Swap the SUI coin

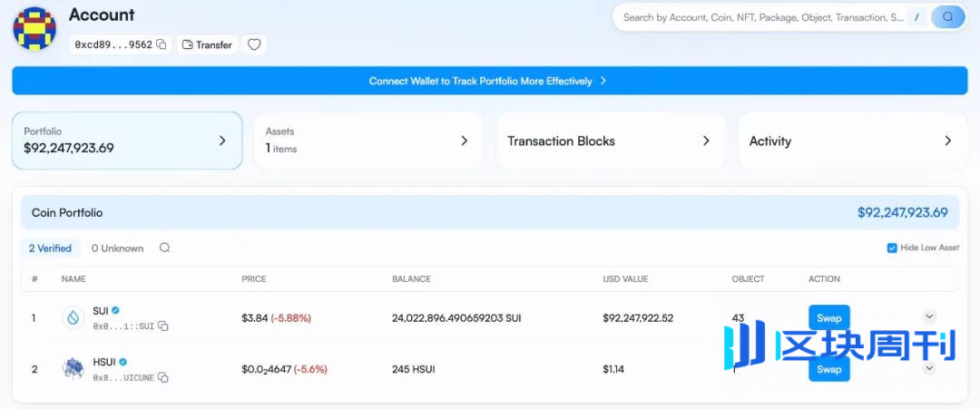tap(828, 317)
